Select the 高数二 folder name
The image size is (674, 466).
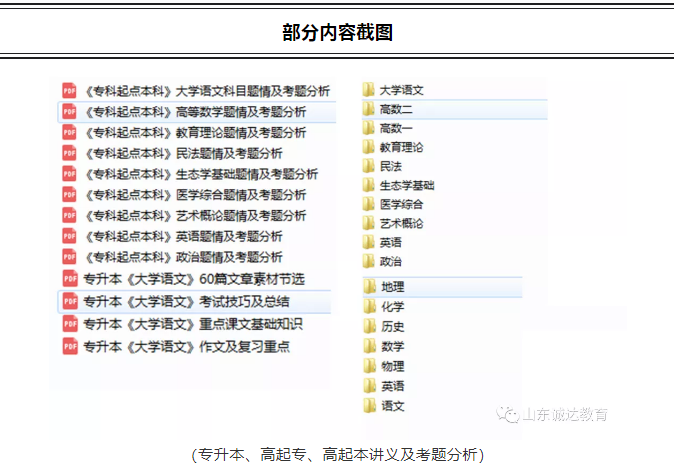pyautogui.click(x=396, y=109)
